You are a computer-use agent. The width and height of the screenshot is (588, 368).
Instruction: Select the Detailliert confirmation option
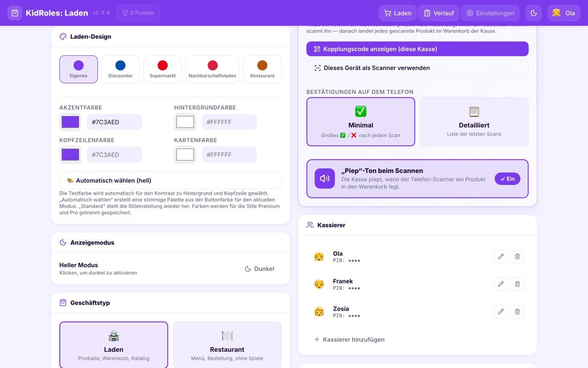(474, 122)
